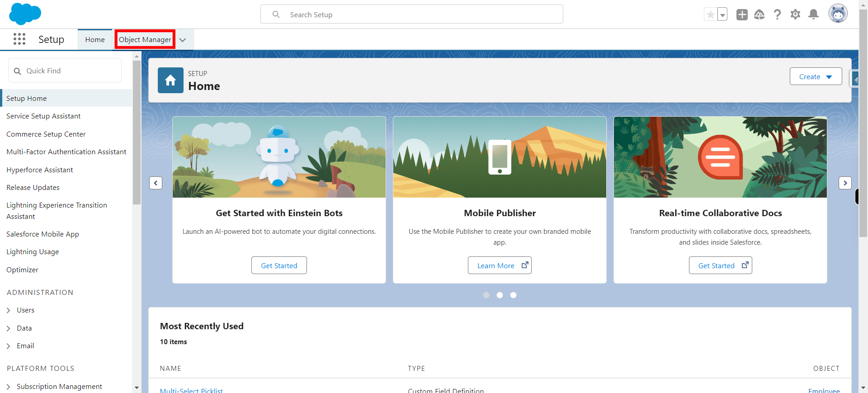The width and height of the screenshot is (868, 393).
Task: Open Hyperforce Assistant
Action: 39,170
